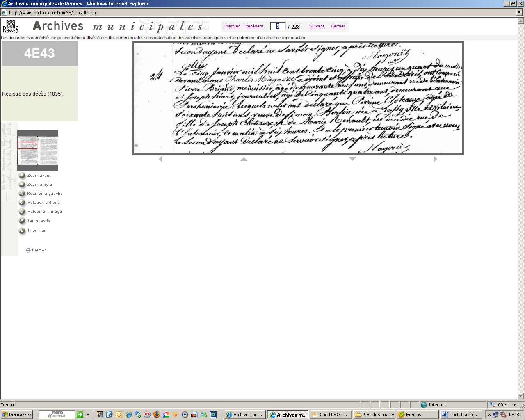
Task: Open the 100% zoom level dropdown
Action: [514, 405]
